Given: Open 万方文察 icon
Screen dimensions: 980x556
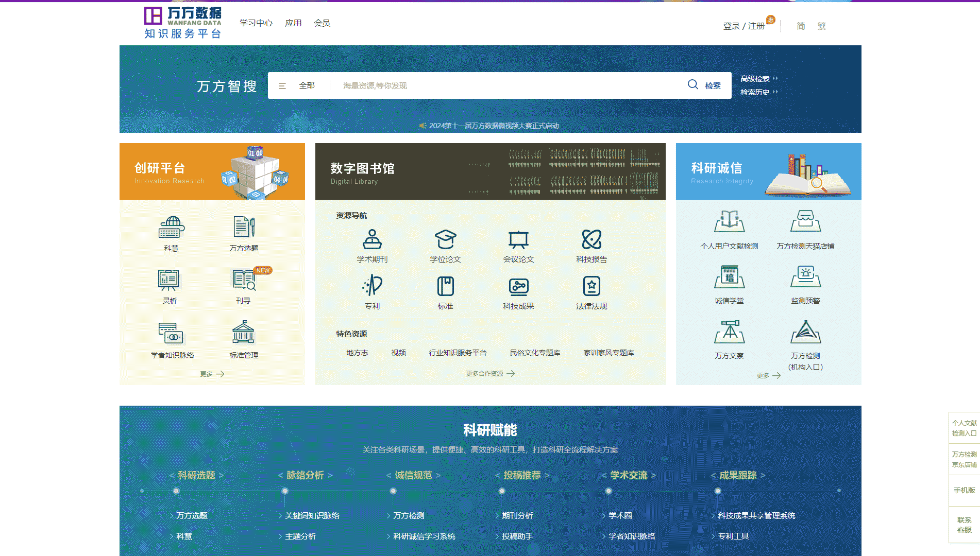Looking at the screenshot, I should point(730,332).
